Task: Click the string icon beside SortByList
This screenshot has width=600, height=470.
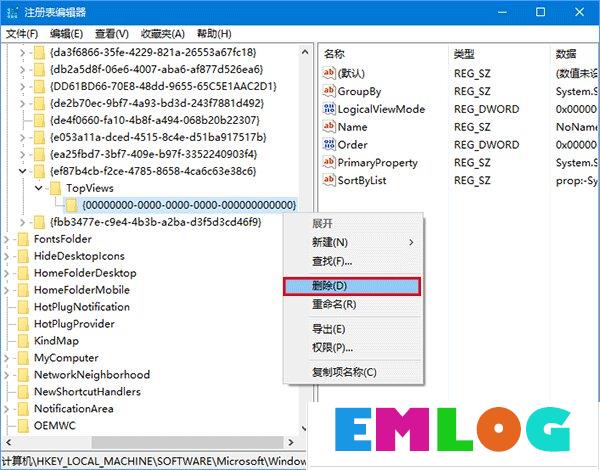Action: tap(329, 180)
